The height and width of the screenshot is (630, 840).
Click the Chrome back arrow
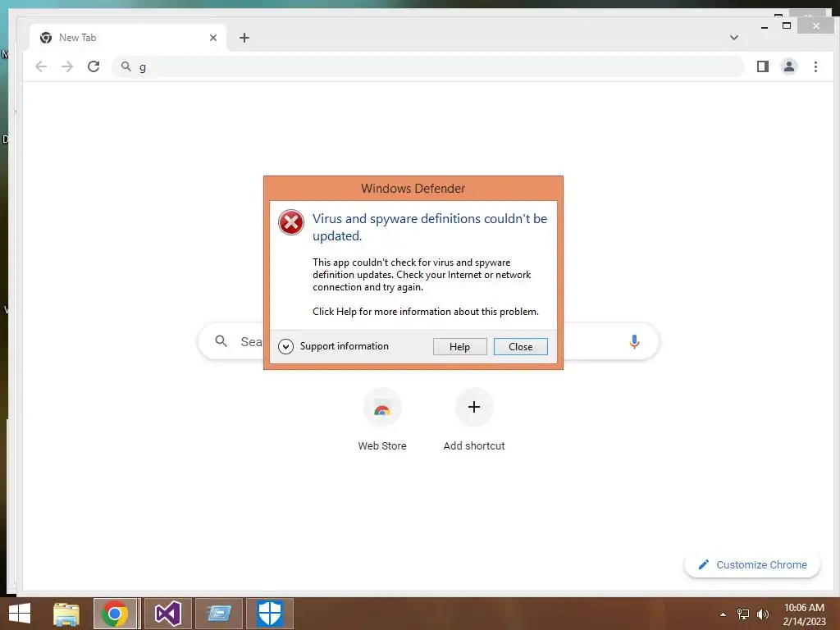41,66
